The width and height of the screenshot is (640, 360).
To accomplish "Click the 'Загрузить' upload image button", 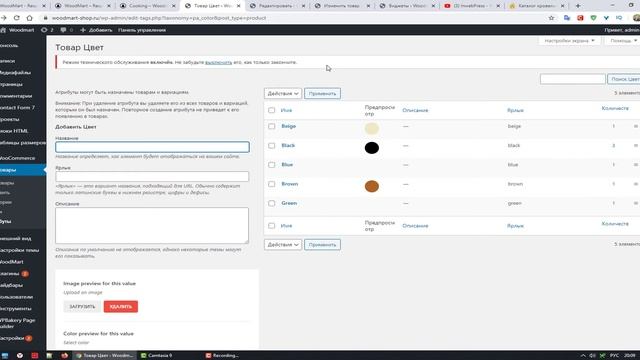I will pos(82,307).
